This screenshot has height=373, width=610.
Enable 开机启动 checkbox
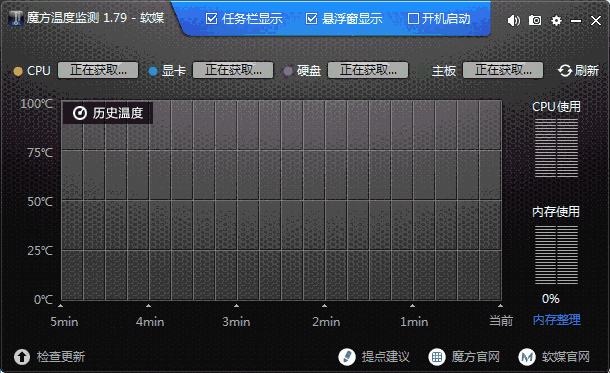pyautogui.click(x=413, y=18)
